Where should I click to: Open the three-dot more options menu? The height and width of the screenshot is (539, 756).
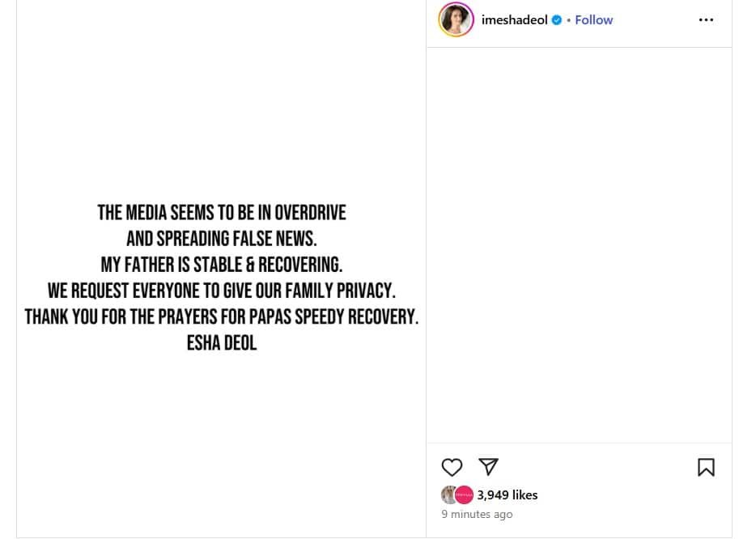point(706,20)
